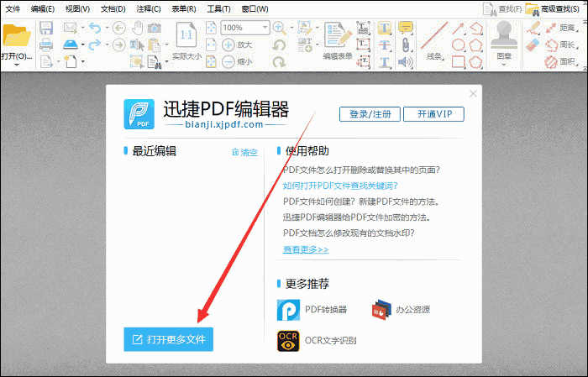Click the magnifier zoom tool icon
The image size is (588, 377).
279,28
